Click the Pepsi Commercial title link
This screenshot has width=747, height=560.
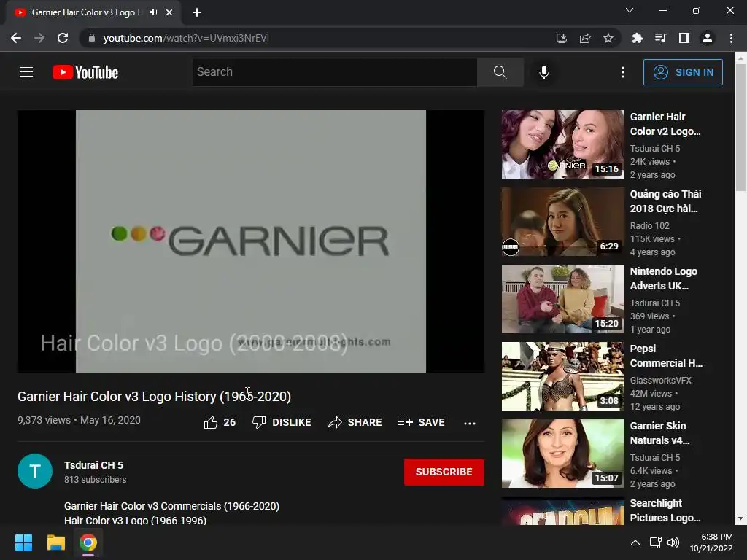666,356
